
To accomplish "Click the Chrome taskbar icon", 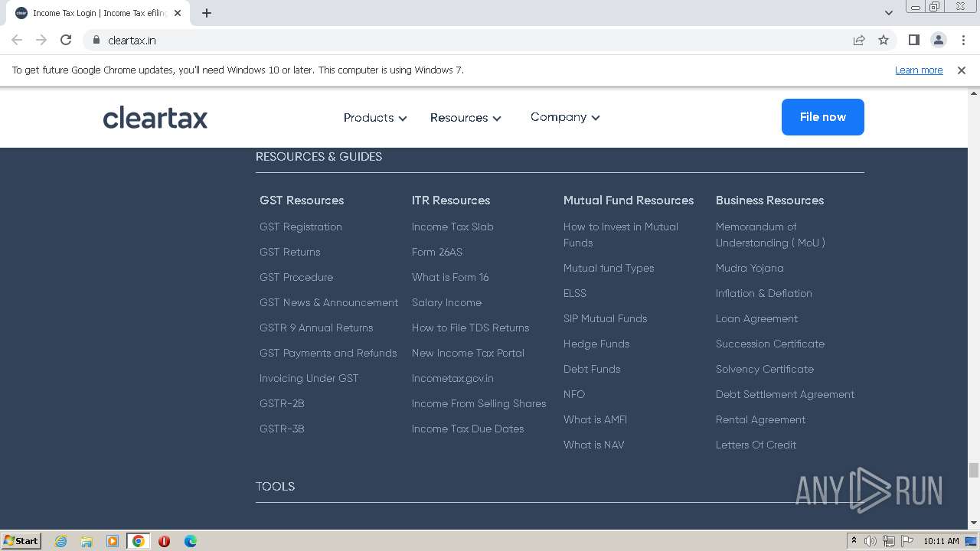I will coord(139,541).
